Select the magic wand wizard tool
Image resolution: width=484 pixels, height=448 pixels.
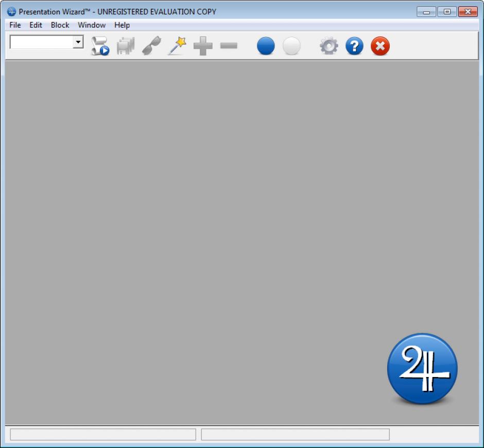pyautogui.click(x=177, y=46)
